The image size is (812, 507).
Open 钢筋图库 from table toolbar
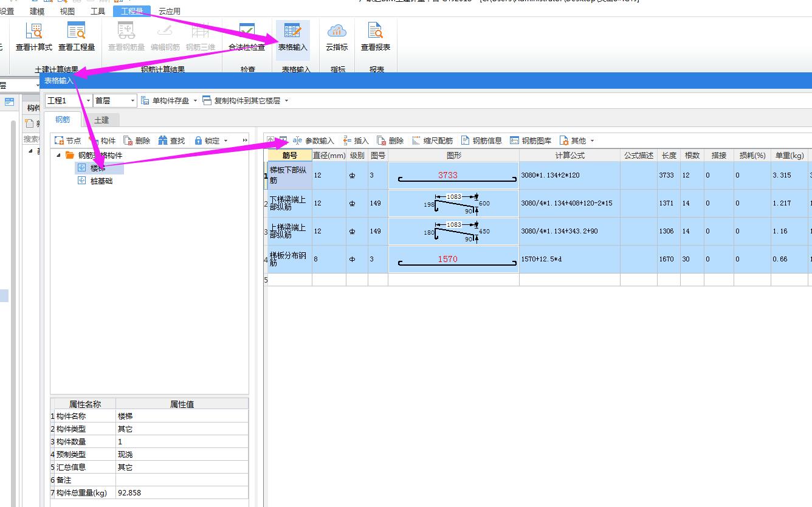531,140
